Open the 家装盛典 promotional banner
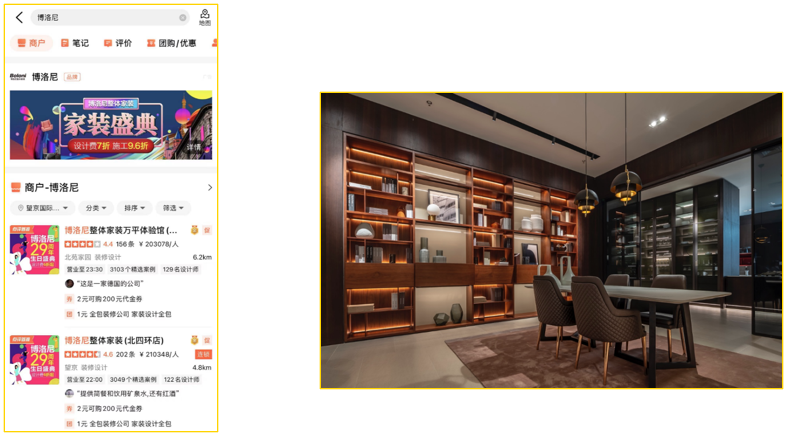This screenshot has height=438, width=787. click(111, 125)
